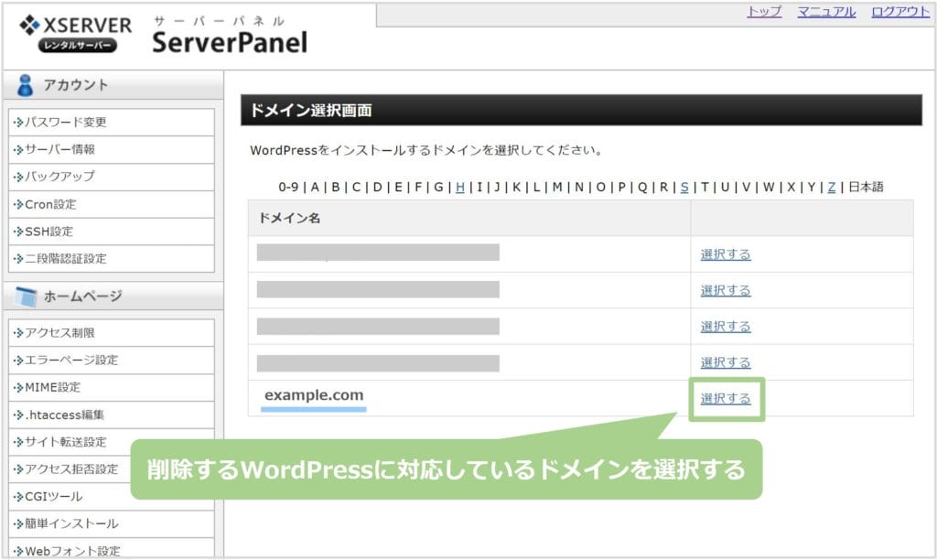937x560 pixels.
Task: Click the homepage section icon
Action: 27,296
